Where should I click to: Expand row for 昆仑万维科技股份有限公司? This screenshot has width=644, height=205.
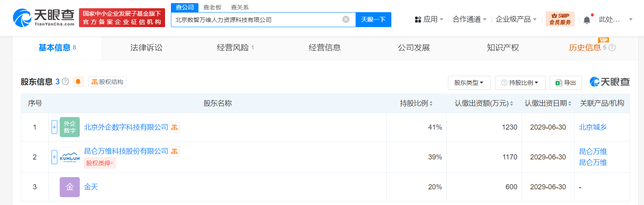pyautogui.click(x=55, y=157)
